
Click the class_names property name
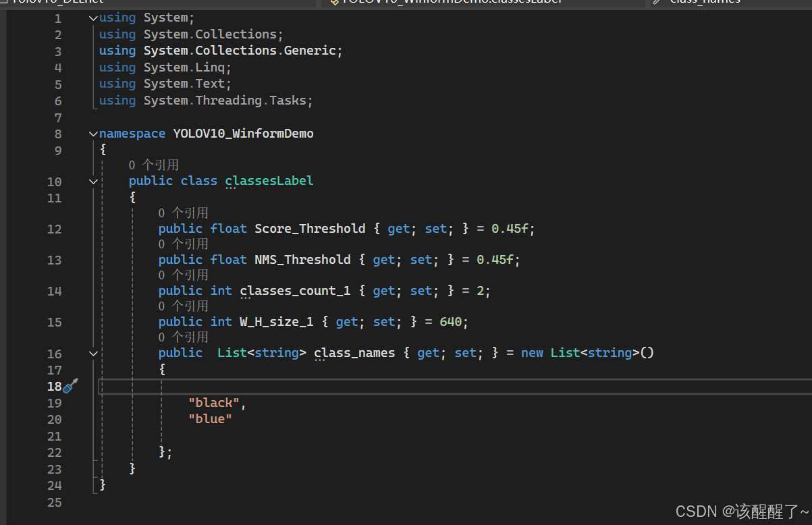tap(354, 353)
